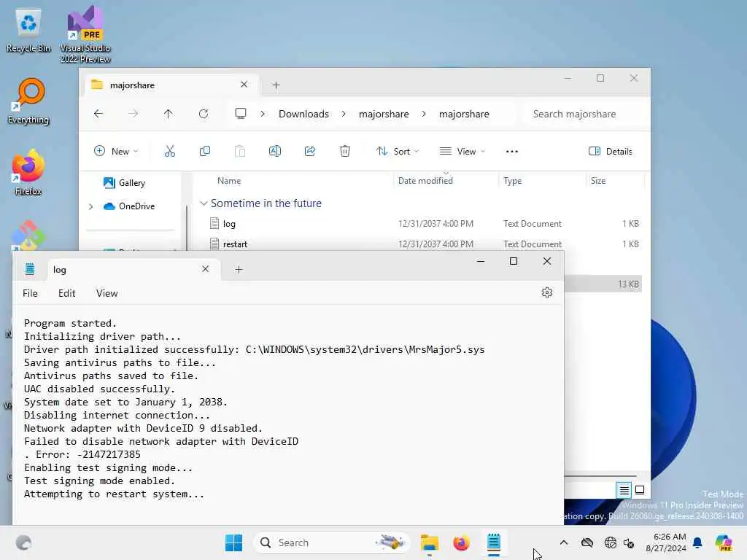Switch Explorer to large thumbnails layout
Image resolution: width=747 pixels, height=560 pixels.
tap(640, 490)
